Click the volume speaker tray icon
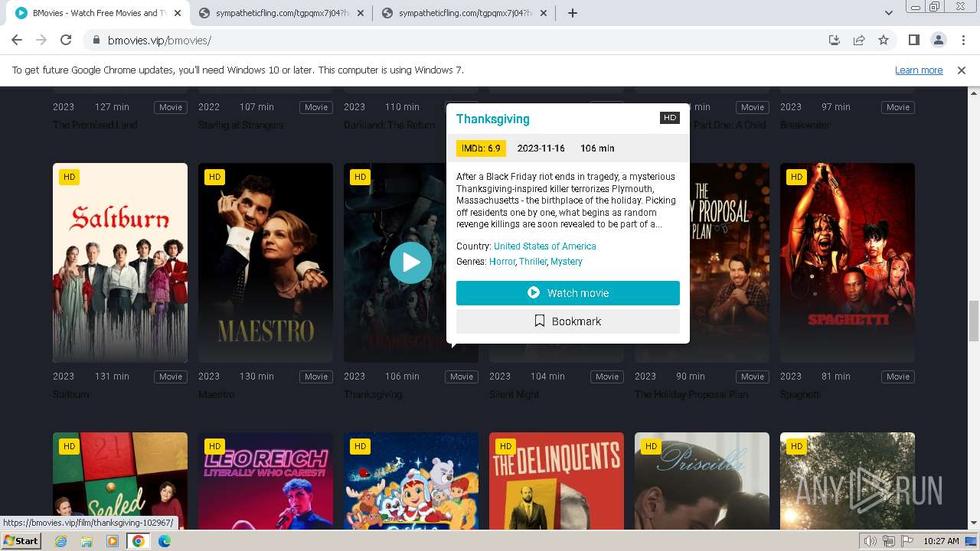 (870, 541)
